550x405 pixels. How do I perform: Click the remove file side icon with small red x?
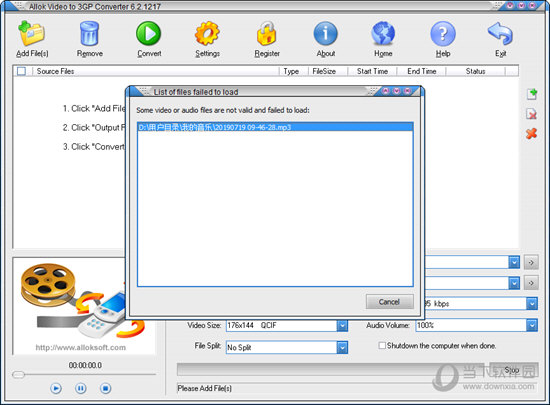(x=532, y=114)
